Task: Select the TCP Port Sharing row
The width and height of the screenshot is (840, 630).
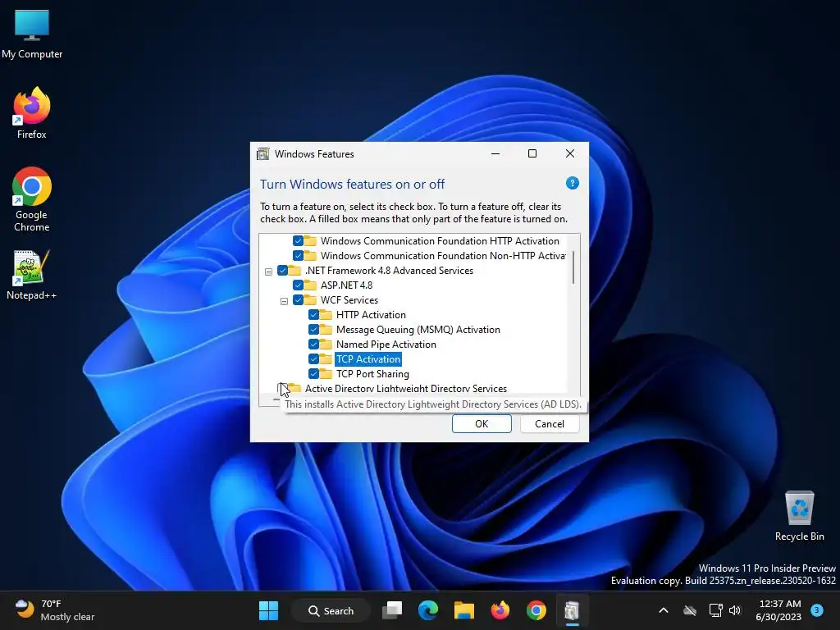Action: coord(373,373)
